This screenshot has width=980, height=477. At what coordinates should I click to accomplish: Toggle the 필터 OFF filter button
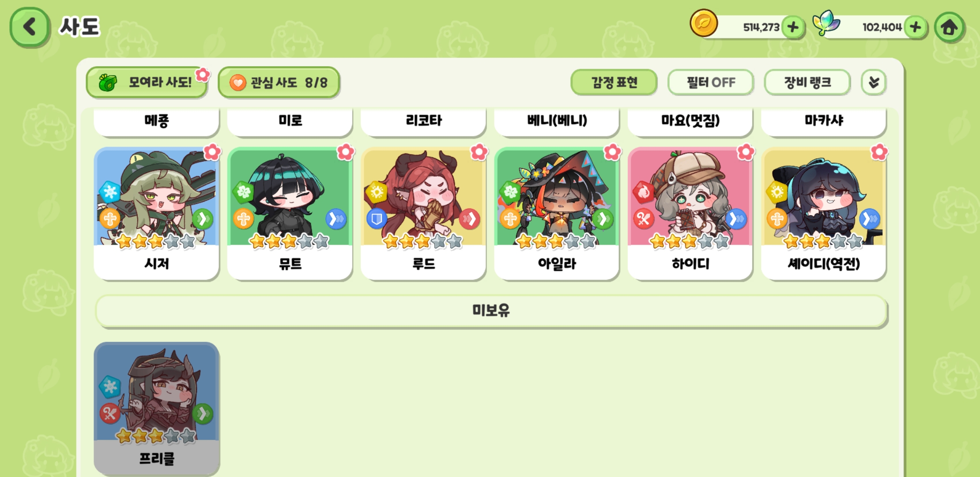click(711, 82)
